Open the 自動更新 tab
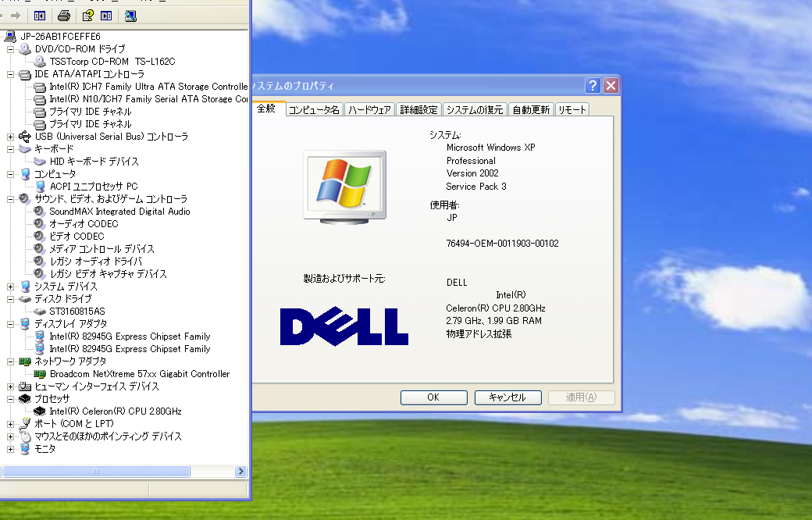Screen dimensions: 812x520 tap(531, 110)
